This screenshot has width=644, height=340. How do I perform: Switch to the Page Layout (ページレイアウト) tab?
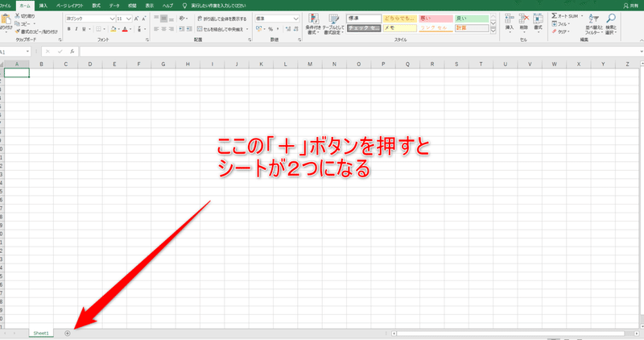click(x=70, y=6)
